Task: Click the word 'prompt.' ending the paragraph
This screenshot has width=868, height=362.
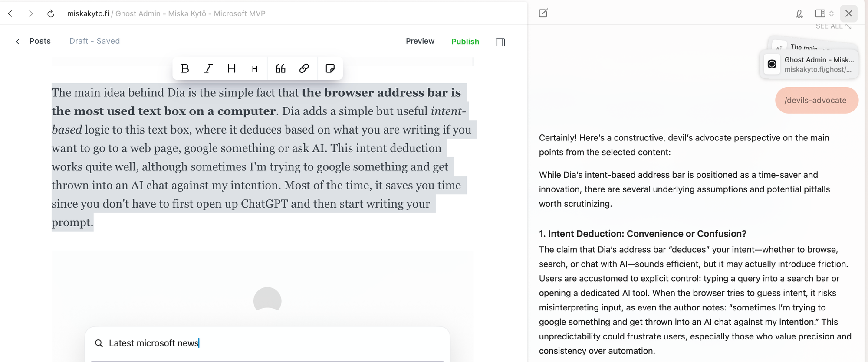Action: pyautogui.click(x=72, y=222)
